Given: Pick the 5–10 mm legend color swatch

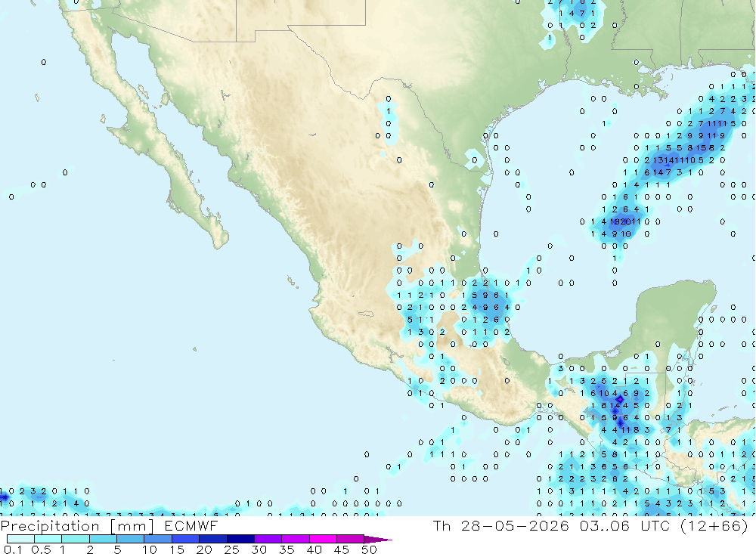Looking at the screenshot, I should (130, 539).
